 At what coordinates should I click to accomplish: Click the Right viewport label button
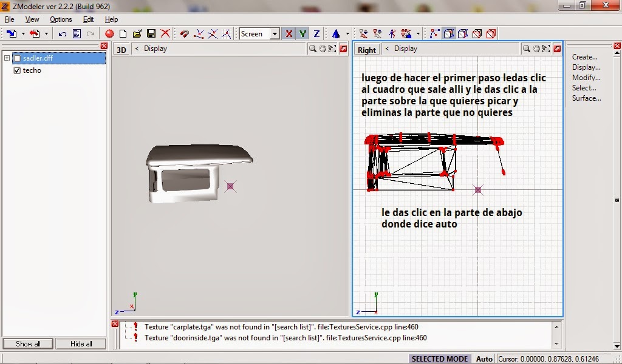click(x=366, y=50)
